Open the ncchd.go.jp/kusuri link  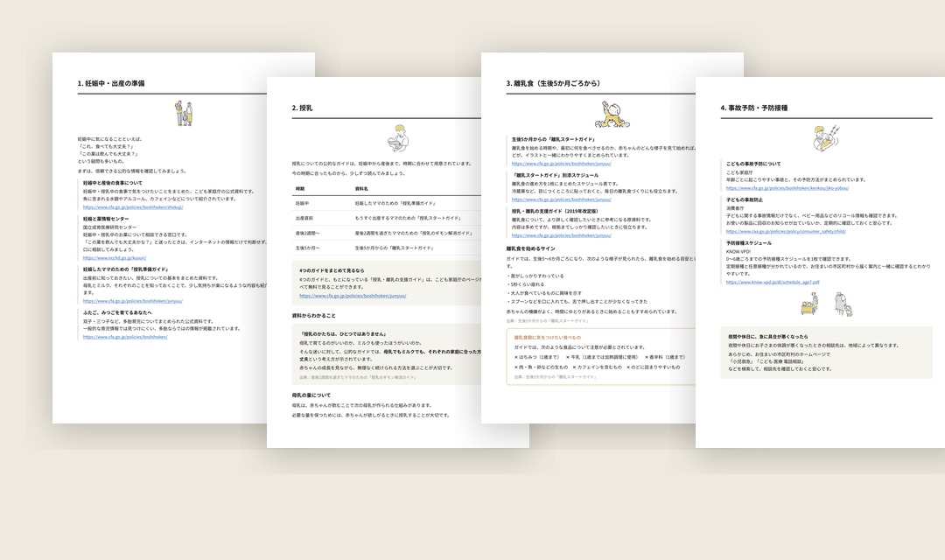tap(115, 258)
